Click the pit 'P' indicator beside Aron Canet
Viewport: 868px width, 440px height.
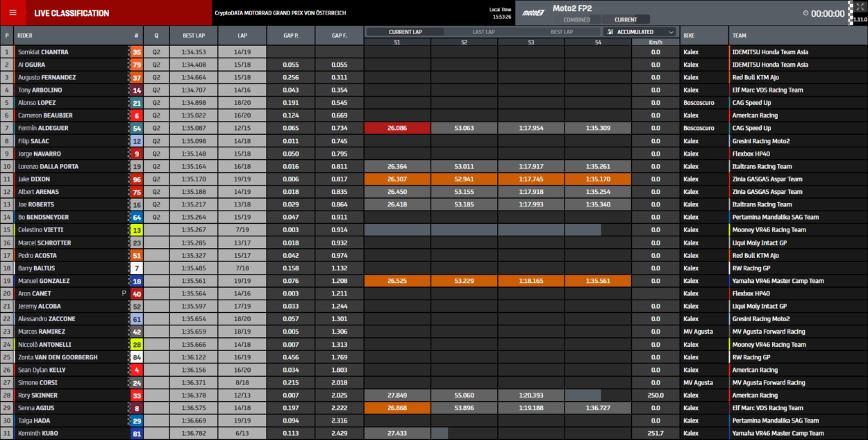click(x=124, y=293)
